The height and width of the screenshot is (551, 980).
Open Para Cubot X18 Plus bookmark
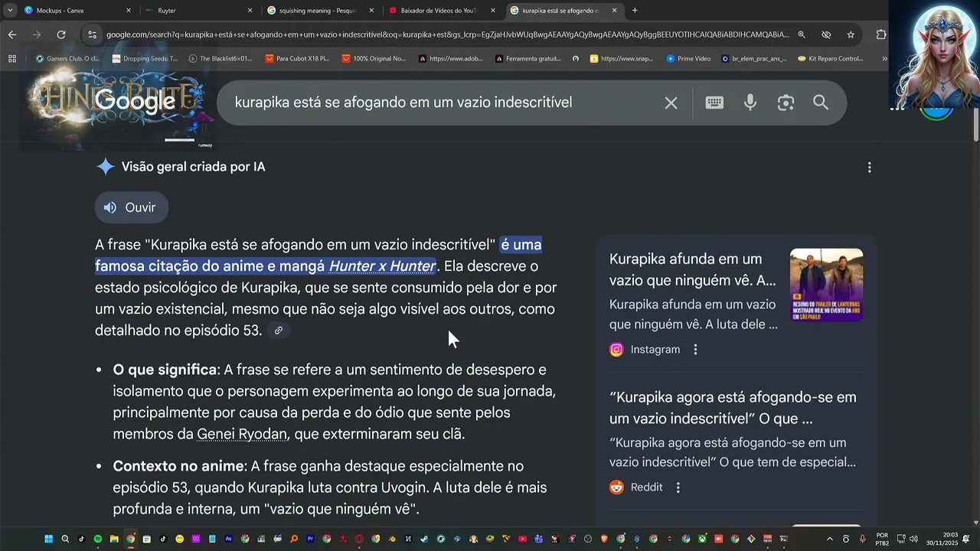click(x=297, y=58)
